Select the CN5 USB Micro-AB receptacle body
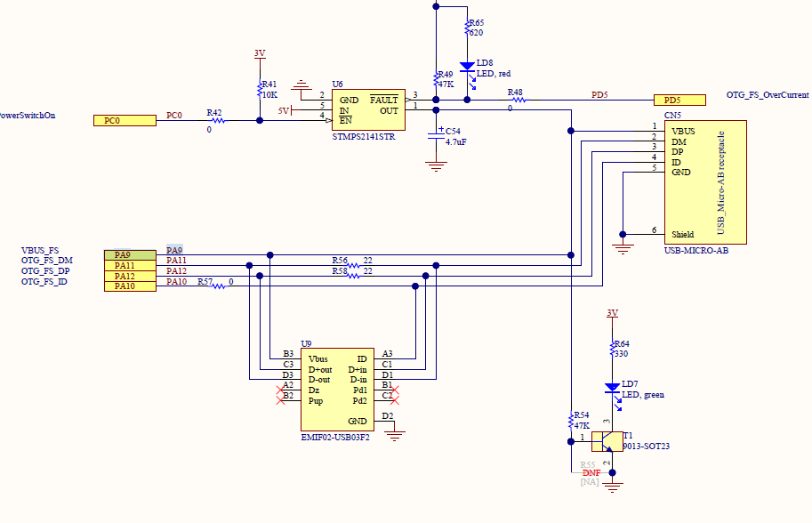The height and width of the screenshot is (523, 812). 705,182
